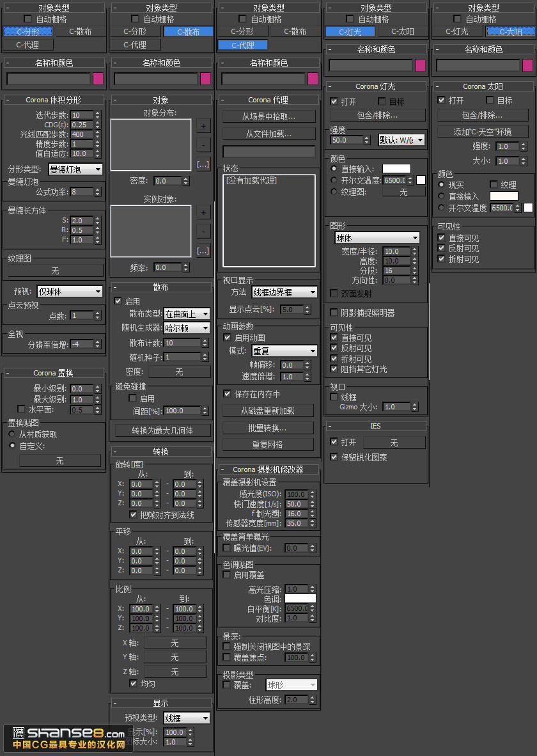Select the C-分形 object type button

pyautogui.click(x=28, y=32)
